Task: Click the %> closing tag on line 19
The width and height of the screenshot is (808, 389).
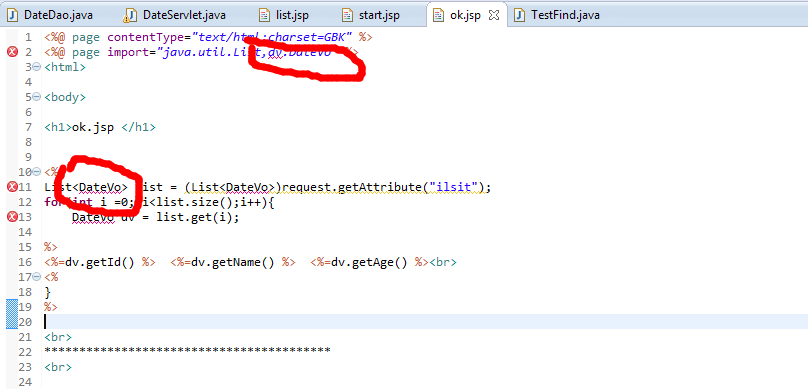Action: [x=51, y=307]
